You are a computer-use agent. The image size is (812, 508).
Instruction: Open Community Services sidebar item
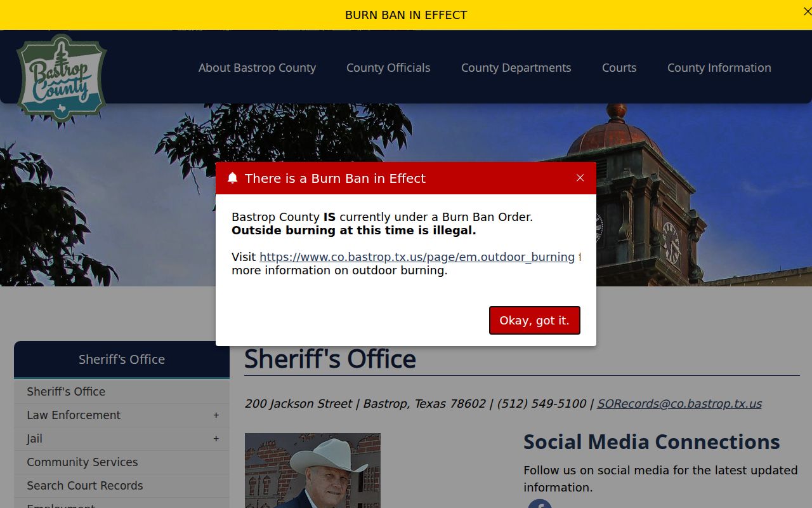122,462
